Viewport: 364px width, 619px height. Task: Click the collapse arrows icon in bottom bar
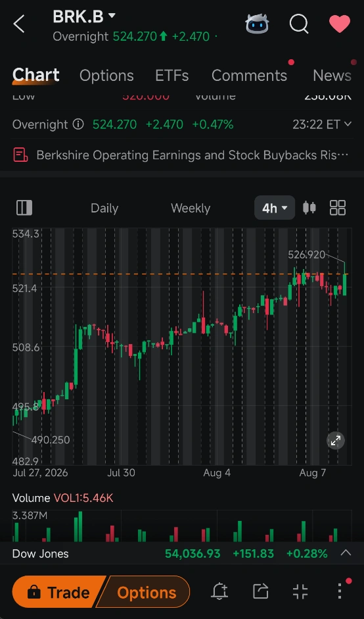[x=300, y=592]
